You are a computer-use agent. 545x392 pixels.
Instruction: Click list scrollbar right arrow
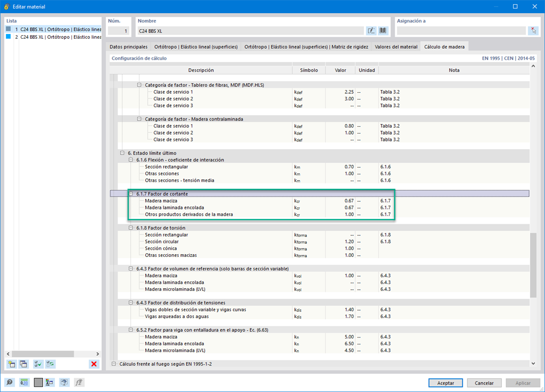point(97,354)
